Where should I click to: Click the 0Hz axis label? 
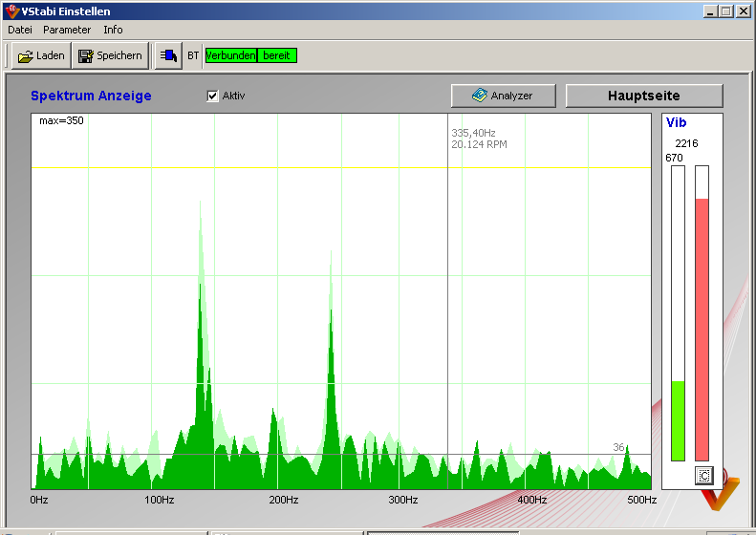(x=39, y=500)
